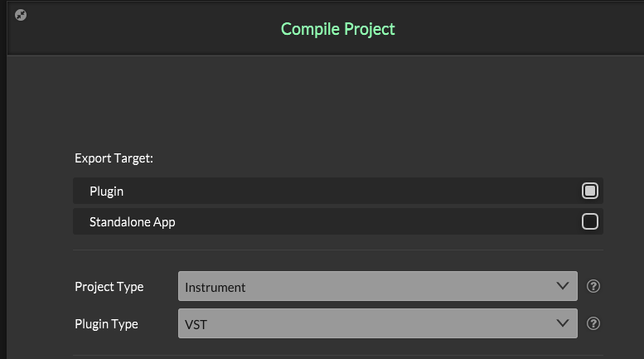644x359 pixels.
Task: Click the collapse arrows icon at top-left
Action: tap(21, 14)
